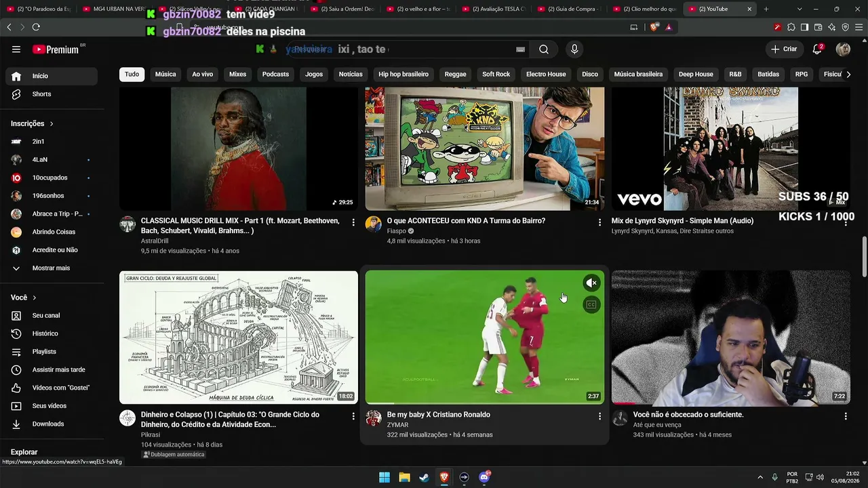Expand subscriptions with Mostrar mais
Viewport: 868px width, 488px height.
point(52,268)
